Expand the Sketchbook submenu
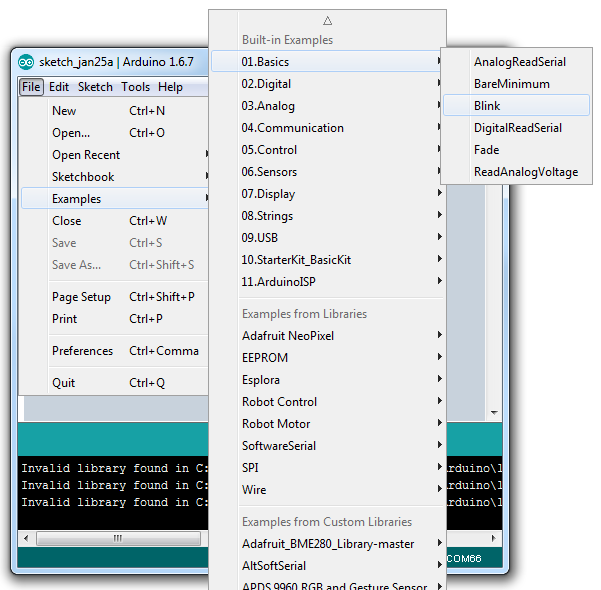This screenshot has width=601, height=590. tap(115, 177)
